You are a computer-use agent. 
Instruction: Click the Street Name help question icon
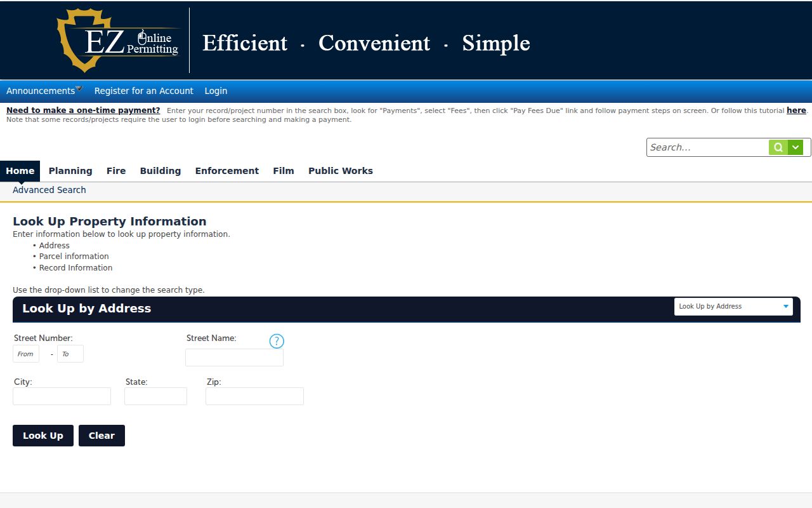[277, 341]
